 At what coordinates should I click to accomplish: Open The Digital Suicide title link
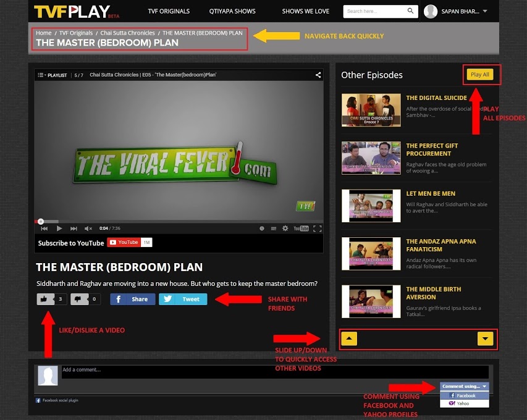[437, 98]
